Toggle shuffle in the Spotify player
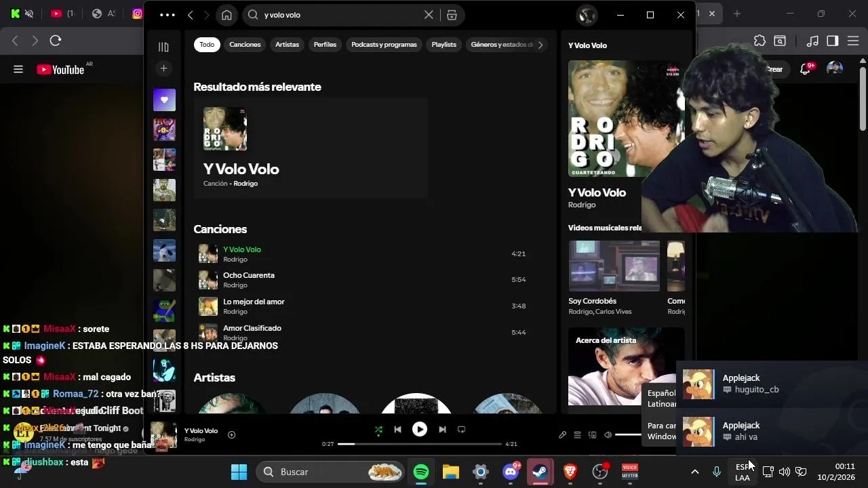 (x=378, y=429)
